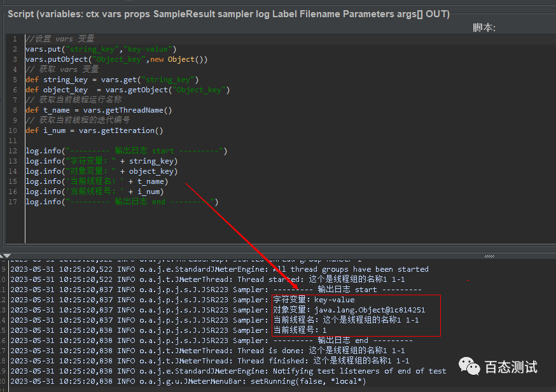Click line number 5 in editor gutter
Viewport: 556px width, 392px height.
pos(15,80)
